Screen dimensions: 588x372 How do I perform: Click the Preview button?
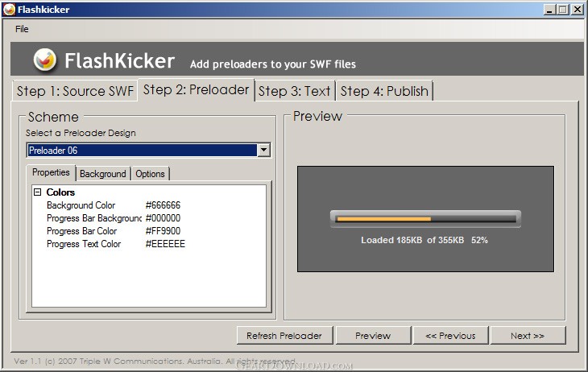tap(373, 336)
